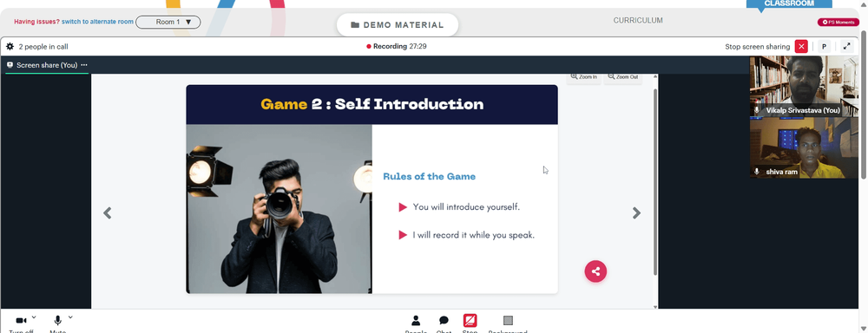Click microphone icon on shiva ram tile
The image size is (868, 333).
point(757,172)
